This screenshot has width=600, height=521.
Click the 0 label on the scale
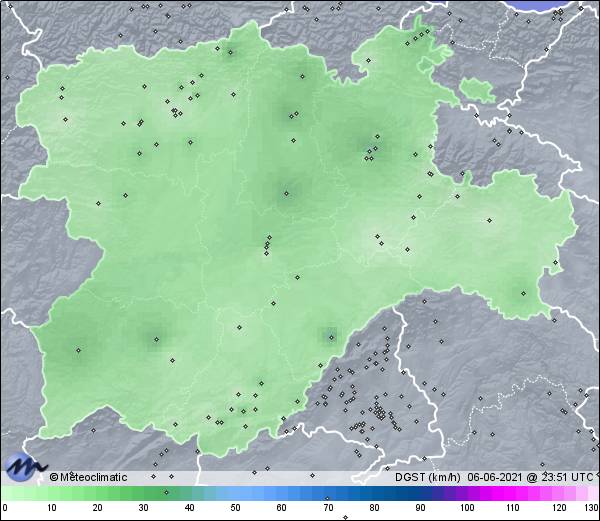coord(5,508)
